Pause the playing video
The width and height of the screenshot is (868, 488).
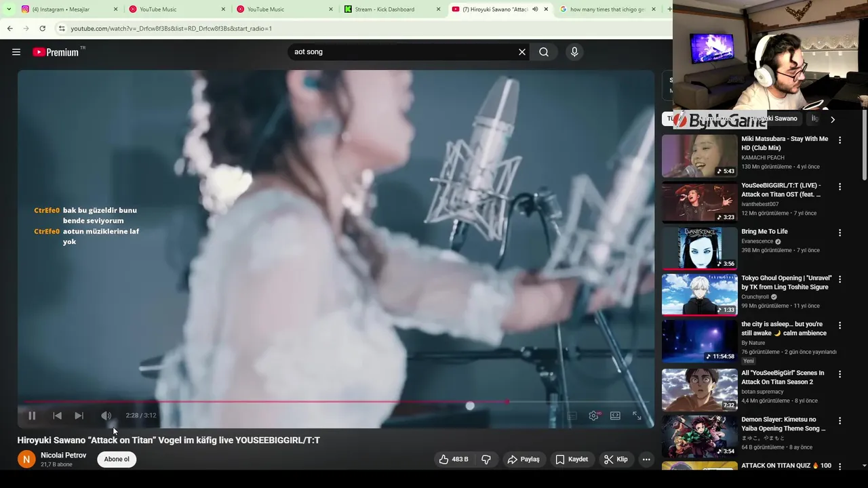pos(32,415)
